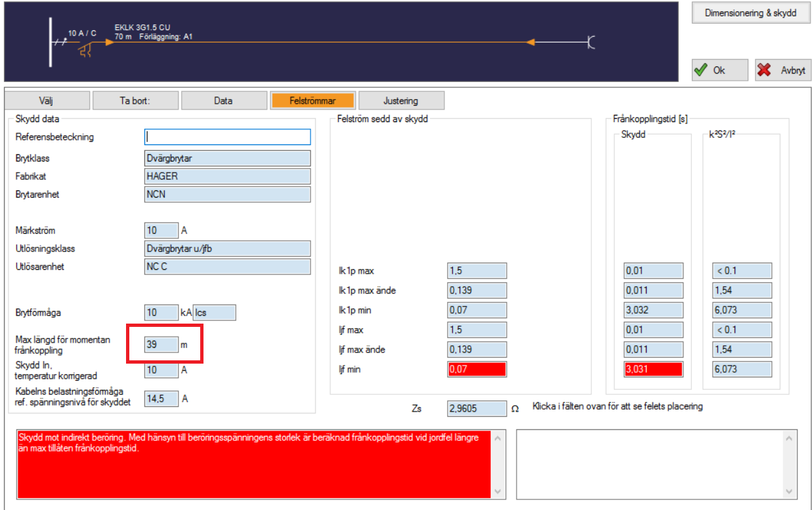Focus the Referensbeteckning text field

pos(227,137)
